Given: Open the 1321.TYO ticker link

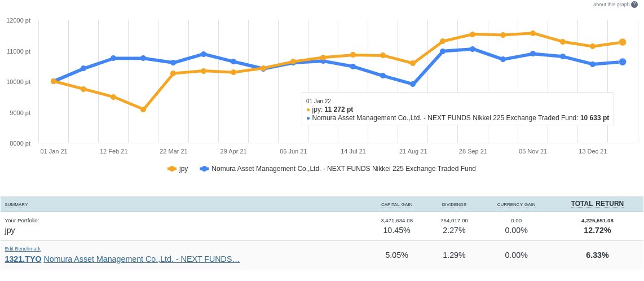Looking at the screenshot, I should (x=23, y=259).
